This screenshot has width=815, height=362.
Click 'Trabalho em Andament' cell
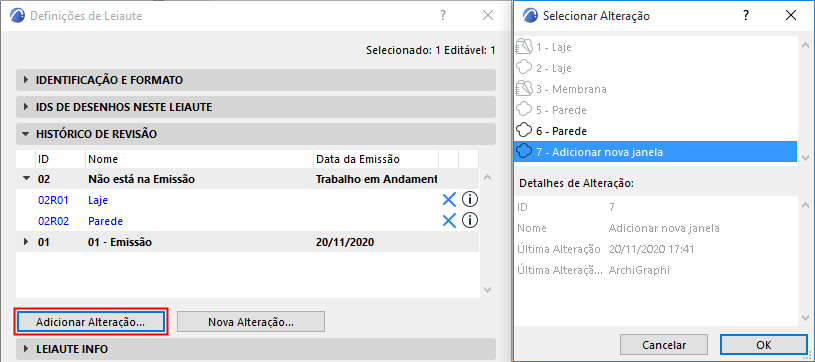(x=377, y=179)
